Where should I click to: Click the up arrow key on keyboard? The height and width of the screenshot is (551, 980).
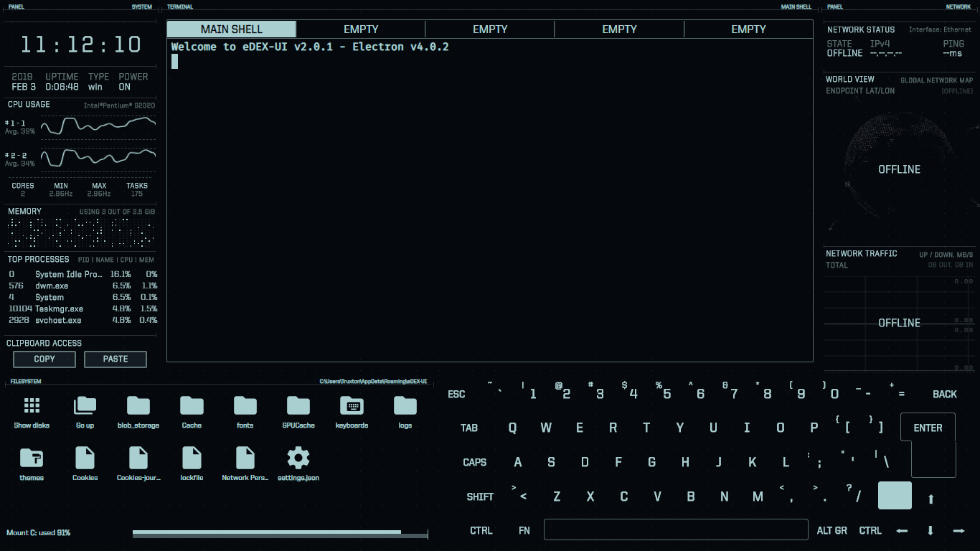tap(931, 499)
